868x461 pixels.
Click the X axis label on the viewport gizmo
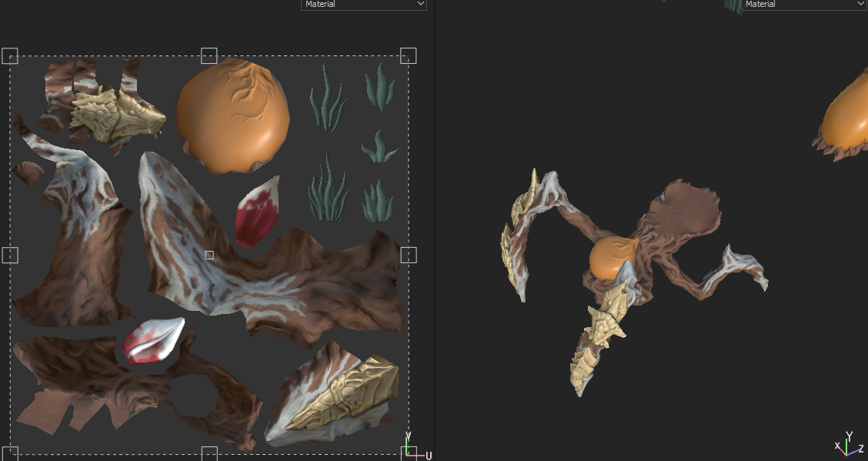coord(836,445)
